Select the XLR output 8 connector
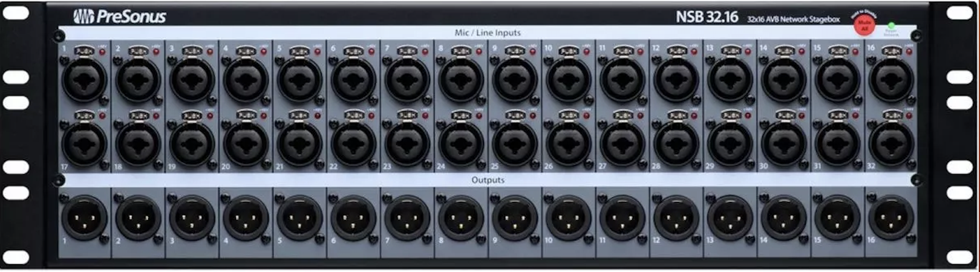The width and height of the screenshot is (980, 272). (461, 218)
